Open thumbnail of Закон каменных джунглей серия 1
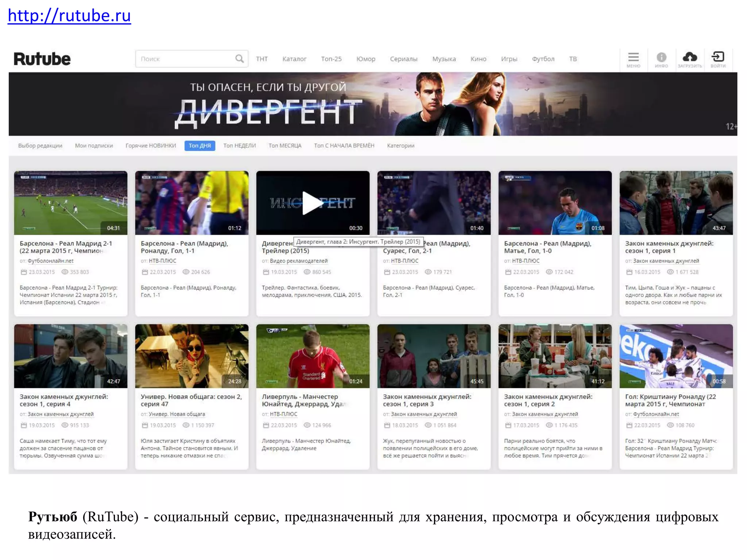The width and height of the screenshot is (747, 560). [676, 203]
